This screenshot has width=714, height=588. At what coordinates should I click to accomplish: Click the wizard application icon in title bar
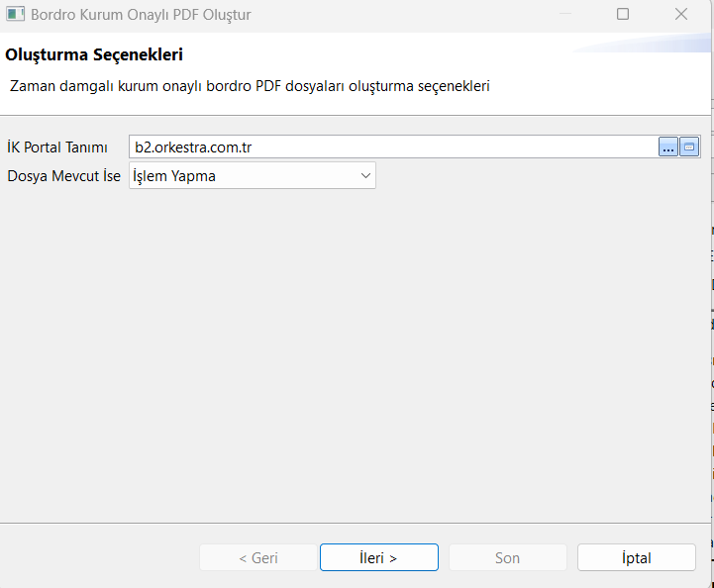15,15
